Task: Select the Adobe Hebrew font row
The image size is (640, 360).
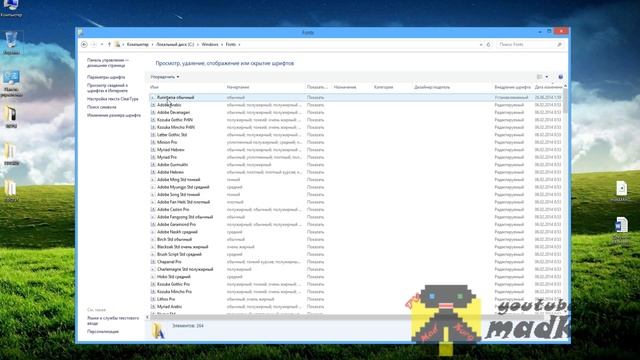Action: pyautogui.click(x=356, y=172)
